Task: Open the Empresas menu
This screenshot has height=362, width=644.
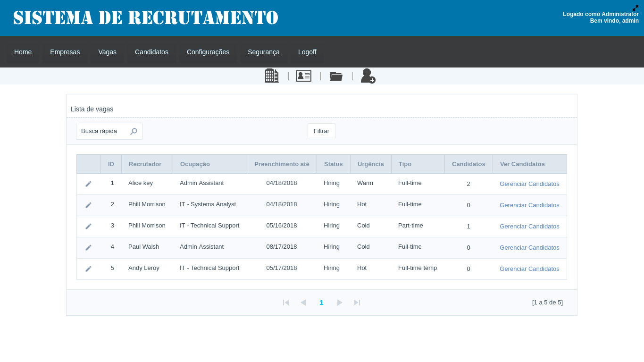Action: (65, 52)
